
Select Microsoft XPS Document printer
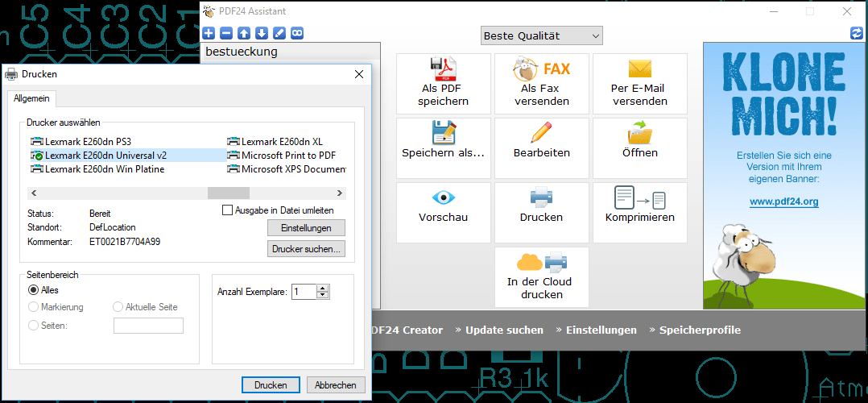pyautogui.click(x=286, y=169)
